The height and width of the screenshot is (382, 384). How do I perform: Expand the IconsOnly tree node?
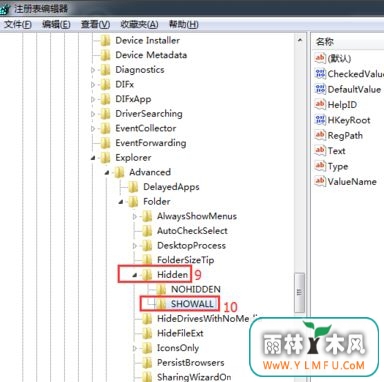[135, 348]
